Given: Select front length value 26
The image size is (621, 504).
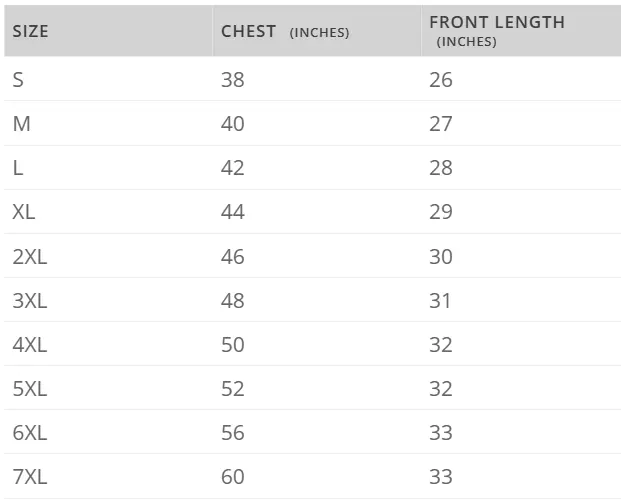Looking at the screenshot, I should 441,80.
